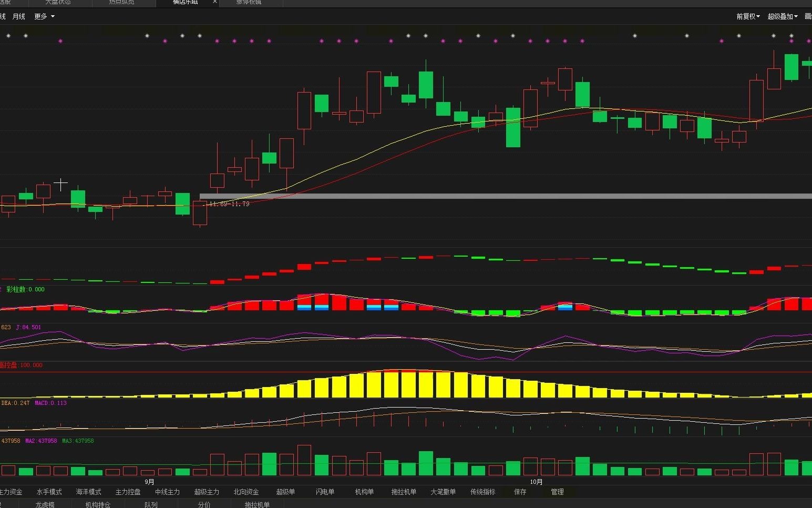Click the 高控盘:100.000 indicator label

21,365
